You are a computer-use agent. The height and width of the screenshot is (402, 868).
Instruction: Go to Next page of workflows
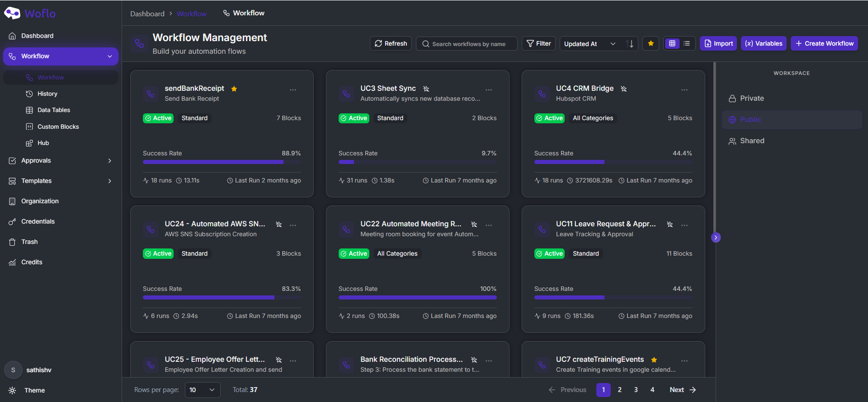(683, 390)
